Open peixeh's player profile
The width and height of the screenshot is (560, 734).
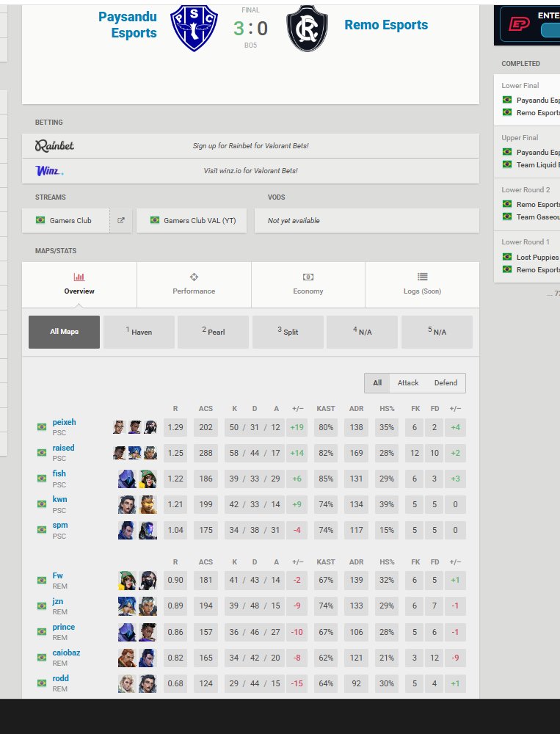pyautogui.click(x=64, y=422)
